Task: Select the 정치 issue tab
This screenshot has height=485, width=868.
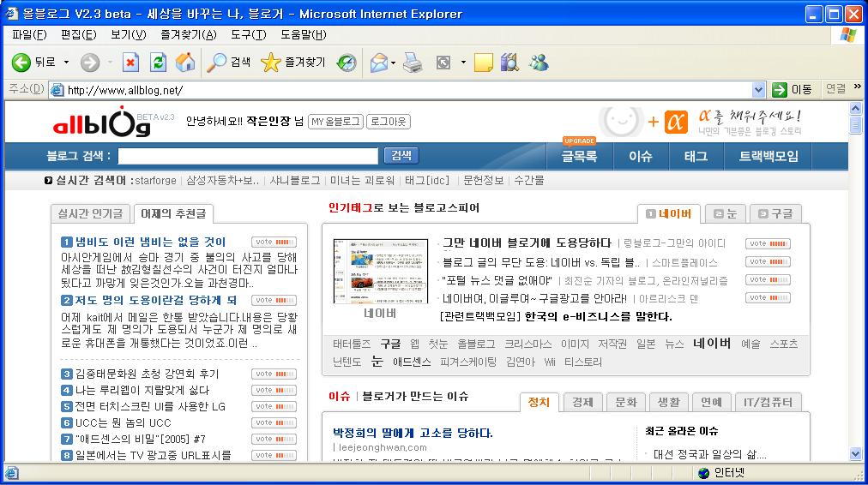Action: 539,402
